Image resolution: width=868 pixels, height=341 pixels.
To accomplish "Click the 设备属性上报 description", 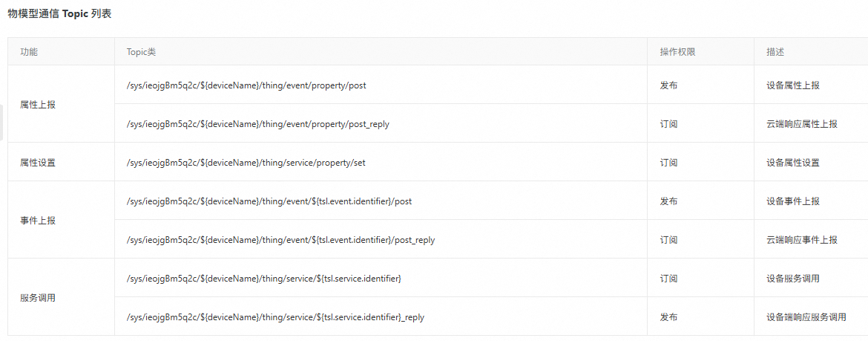I will pos(793,85).
